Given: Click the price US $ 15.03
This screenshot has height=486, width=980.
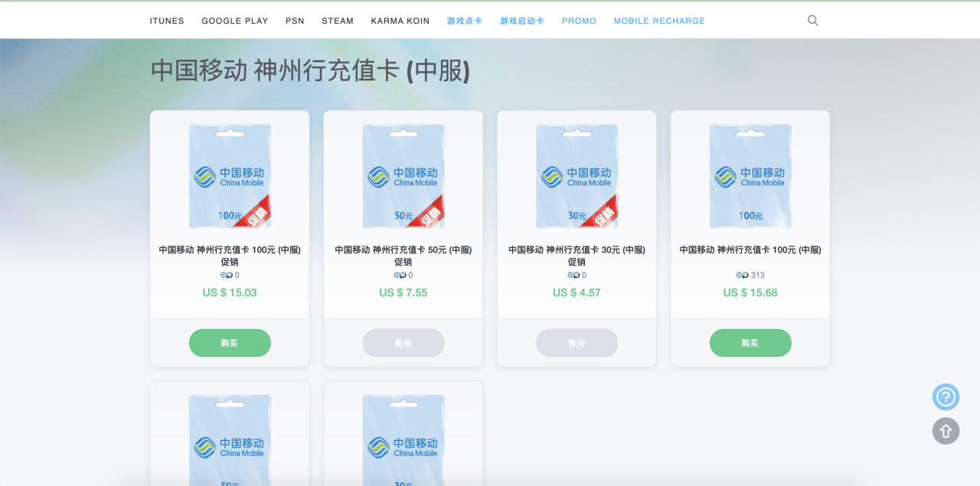Looking at the screenshot, I should point(230,292).
